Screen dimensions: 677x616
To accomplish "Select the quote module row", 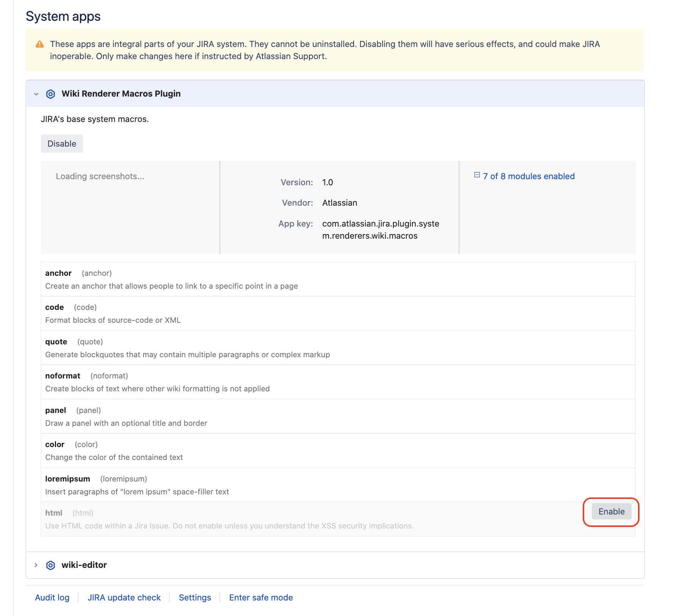I will 338,348.
